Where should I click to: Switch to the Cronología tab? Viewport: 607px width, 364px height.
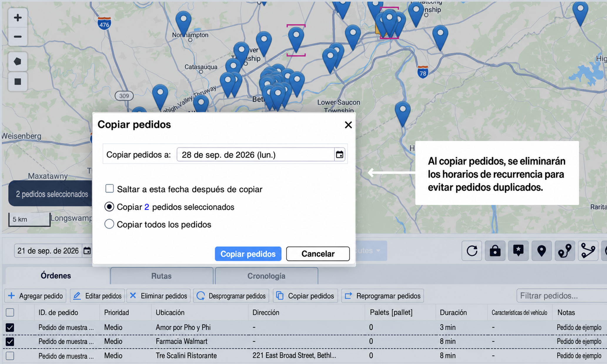point(266,276)
